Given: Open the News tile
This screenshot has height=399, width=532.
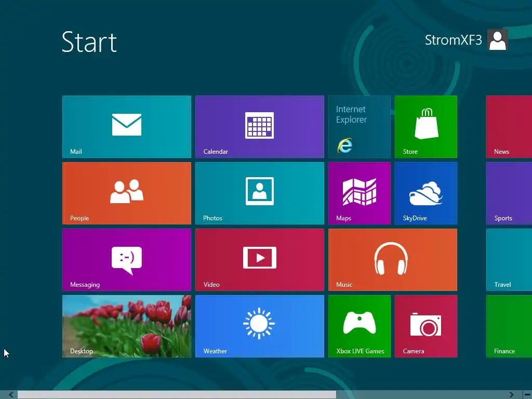Looking at the screenshot, I should 509,127.
